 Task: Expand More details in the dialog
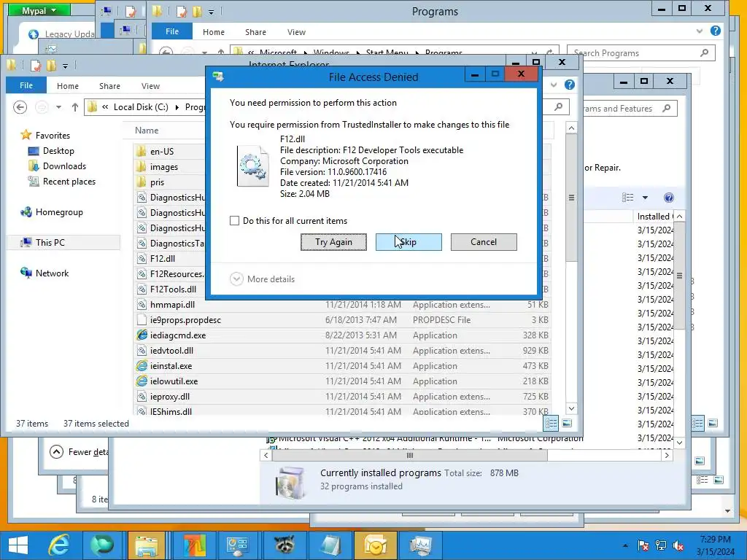263,279
